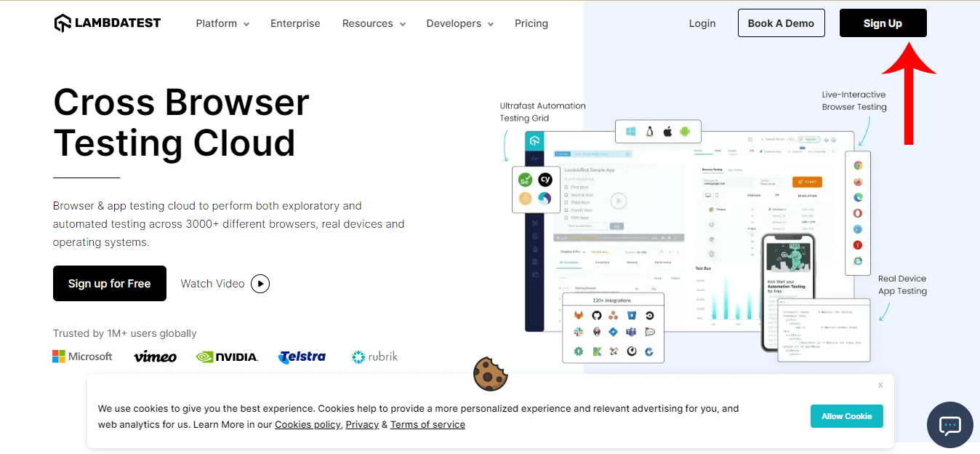Click the Microsoft logo under trusted users
Viewport: 980px width, 454px height.
[x=82, y=357]
